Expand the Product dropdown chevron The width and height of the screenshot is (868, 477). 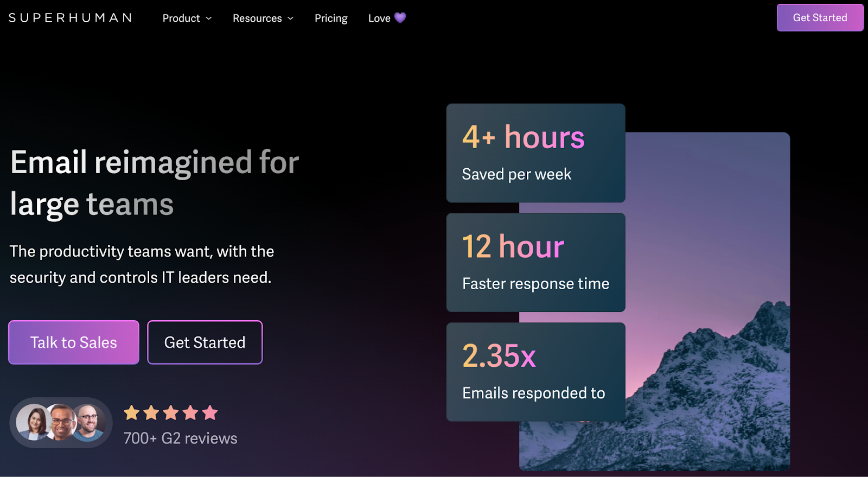click(208, 18)
